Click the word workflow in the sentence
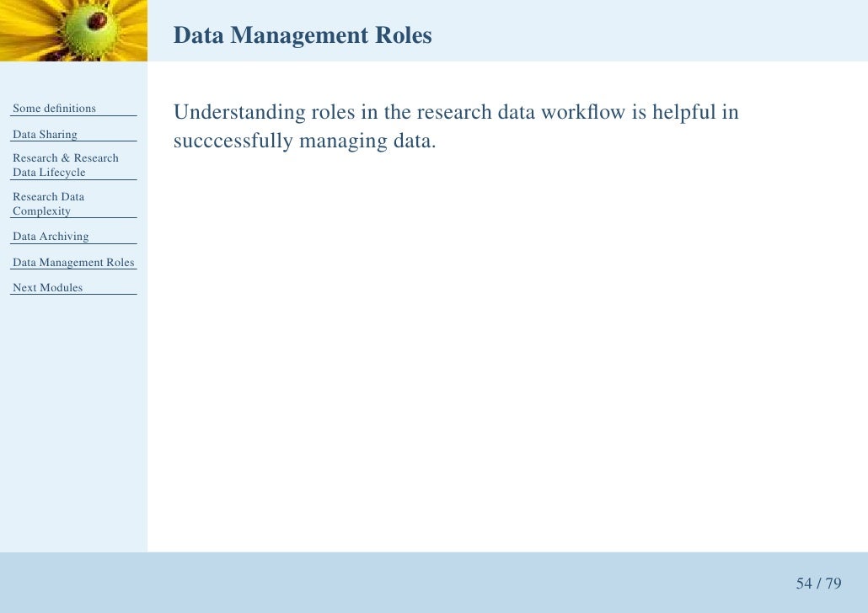This screenshot has width=868, height=613. 583,112
